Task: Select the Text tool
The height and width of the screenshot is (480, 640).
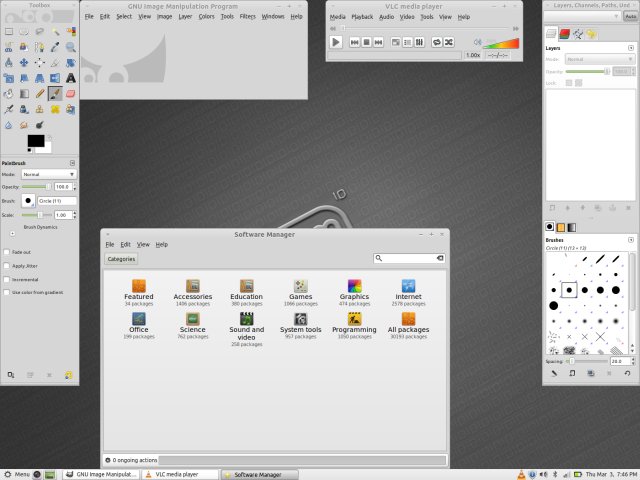Action: pyautogui.click(x=71, y=78)
